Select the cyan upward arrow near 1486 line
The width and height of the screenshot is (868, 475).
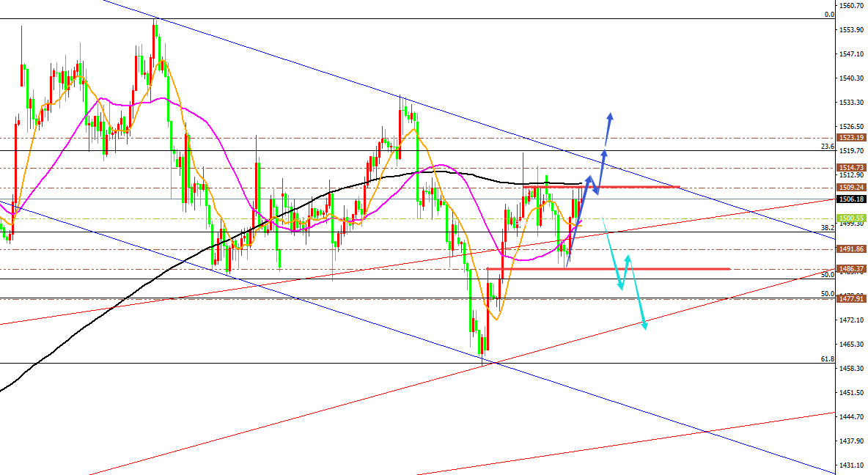click(x=628, y=258)
